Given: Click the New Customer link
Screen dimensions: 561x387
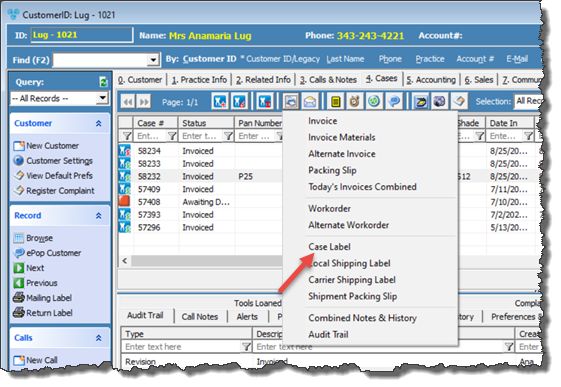Looking at the screenshot, I should 53,146.
